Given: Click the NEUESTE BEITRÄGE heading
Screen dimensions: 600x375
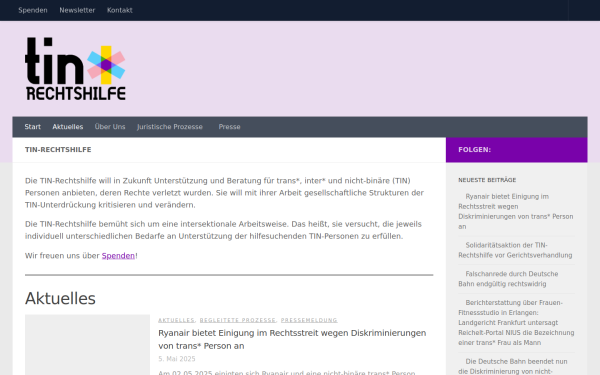Looking at the screenshot, I should coord(487,180).
